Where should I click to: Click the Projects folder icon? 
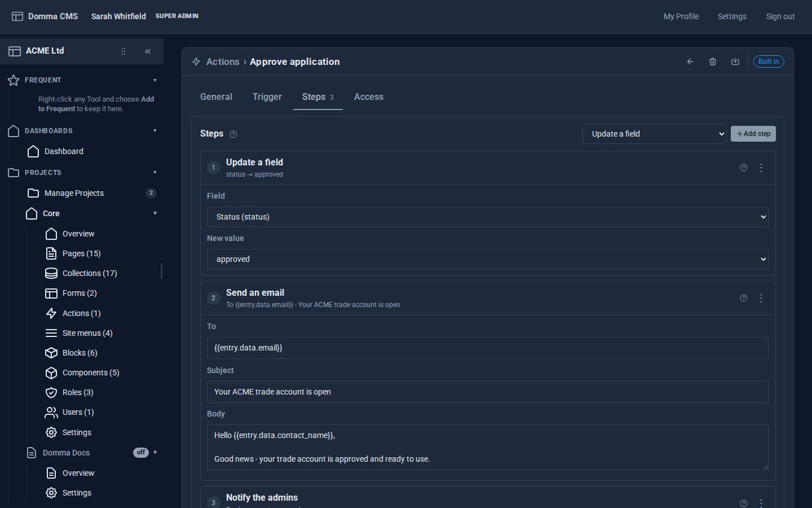pyautogui.click(x=14, y=173)
